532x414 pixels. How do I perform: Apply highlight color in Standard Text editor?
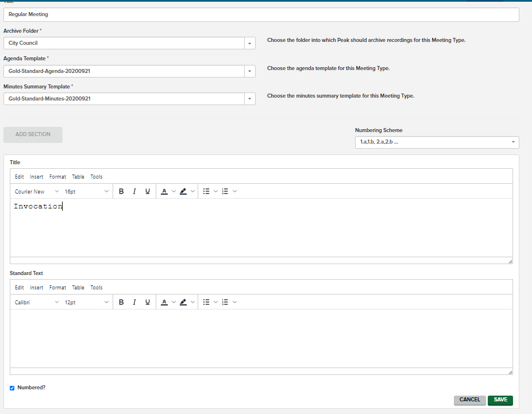[x=183, y=302]
